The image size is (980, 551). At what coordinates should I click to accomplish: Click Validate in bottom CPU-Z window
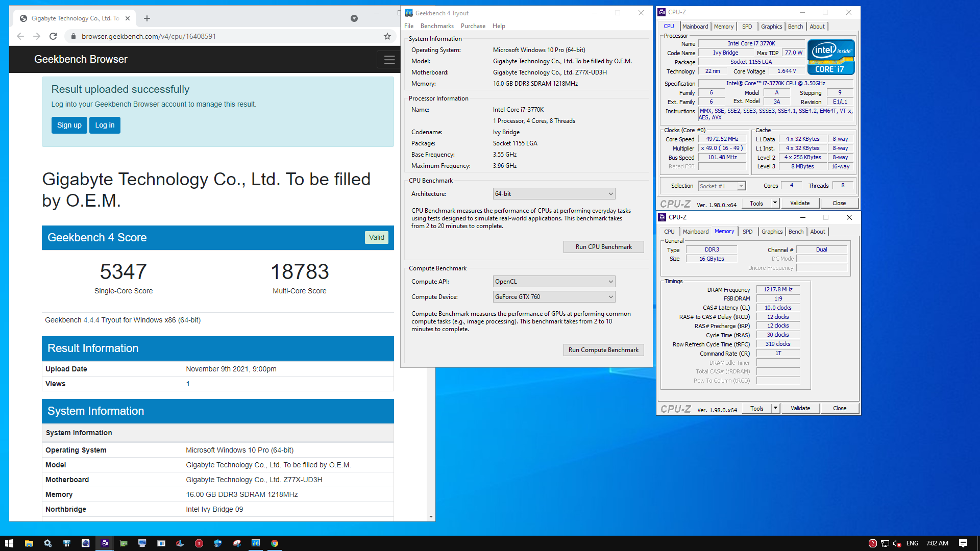click(x=800, y=408)
